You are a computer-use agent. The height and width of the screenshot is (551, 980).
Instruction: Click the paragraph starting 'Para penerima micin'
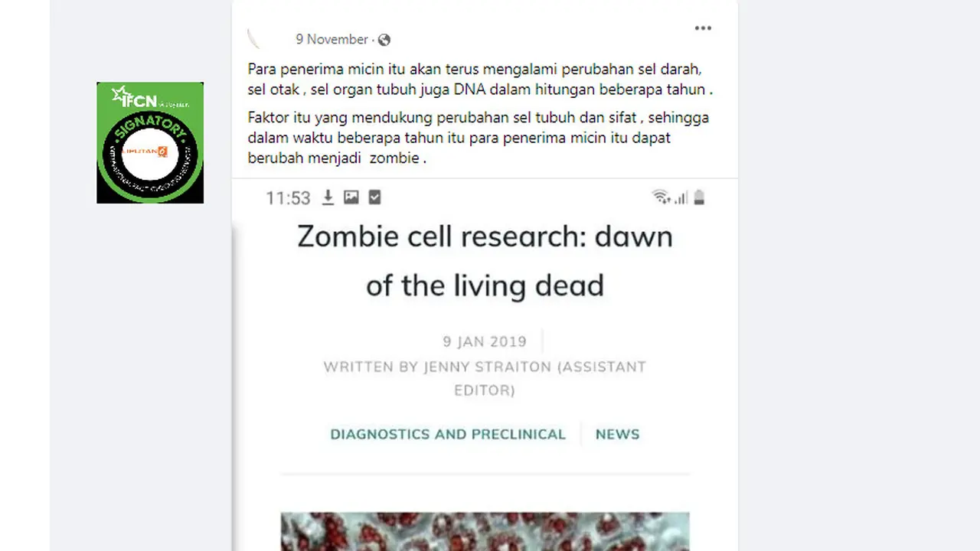[x=481, y=80]
